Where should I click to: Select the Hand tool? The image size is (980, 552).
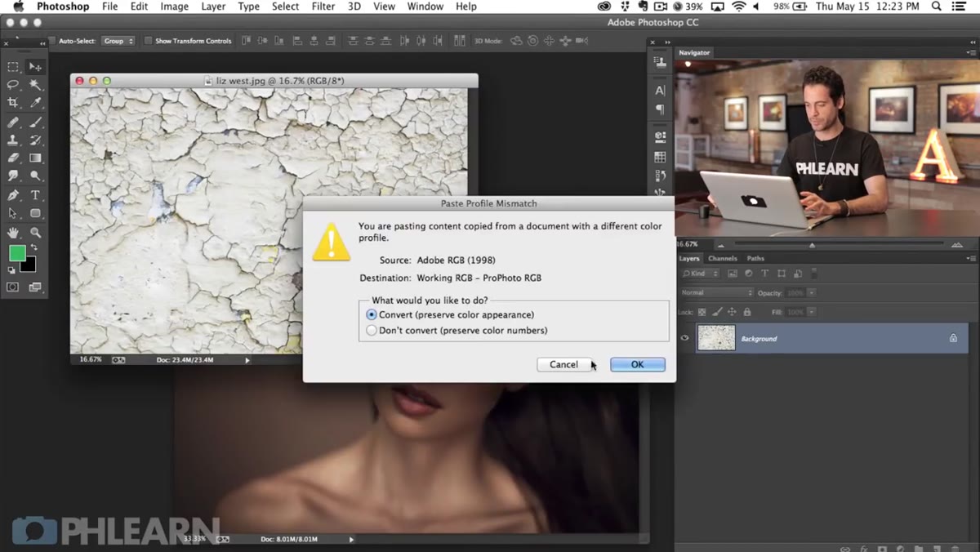(13, 233)
